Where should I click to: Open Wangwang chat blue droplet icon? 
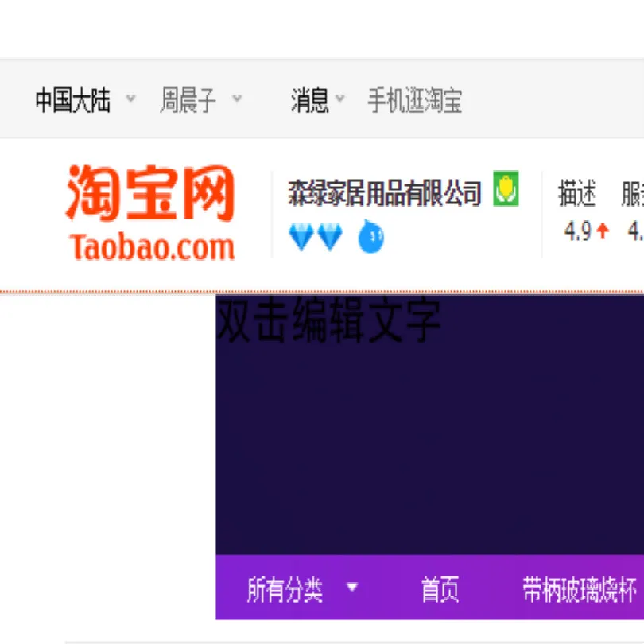tap(370, 237)
